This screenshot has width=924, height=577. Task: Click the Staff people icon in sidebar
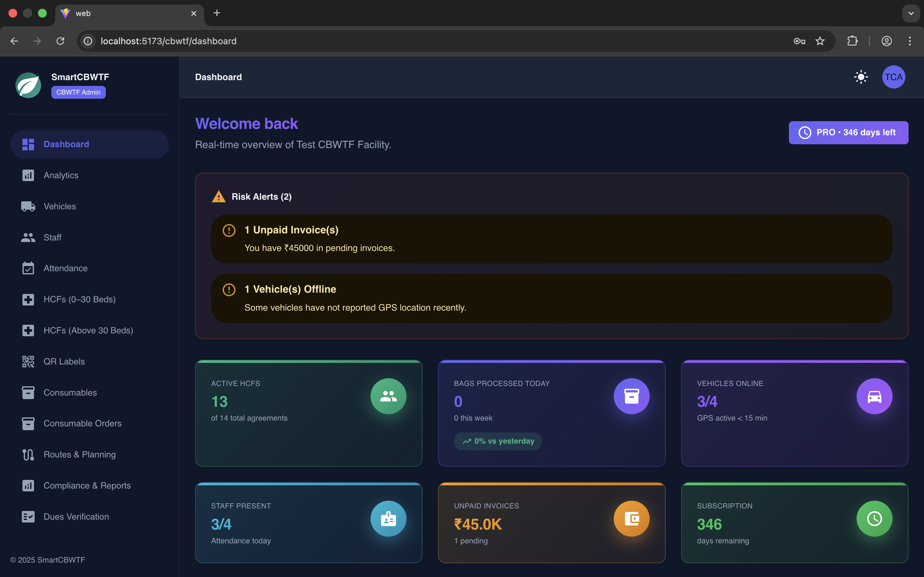[28, 237]
